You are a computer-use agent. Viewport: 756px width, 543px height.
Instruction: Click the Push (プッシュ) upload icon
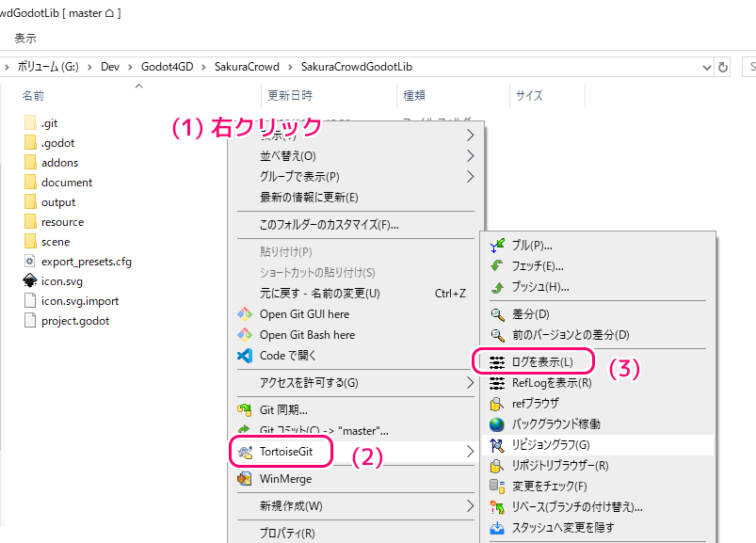pos(497,287)
